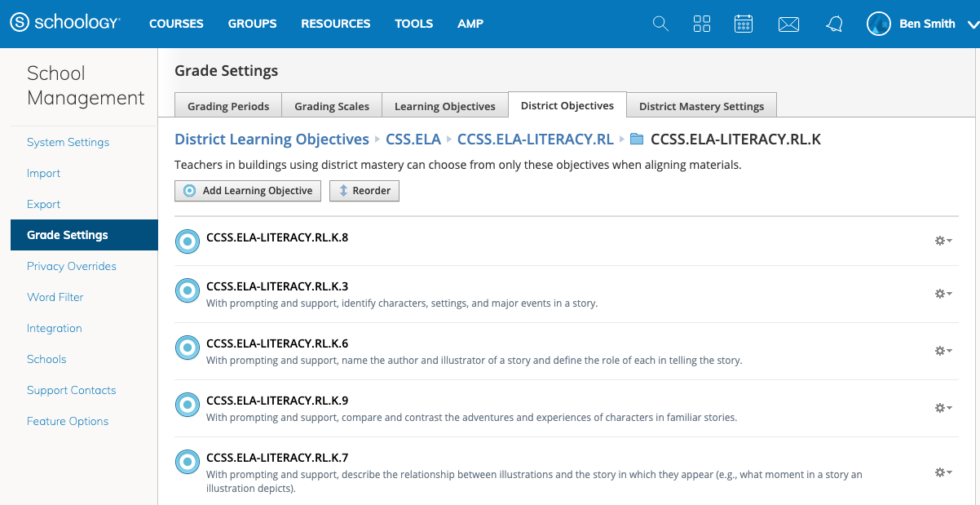Select the objective target icon for RL.K.8
This screenshot has height=505, width=980.
(188, 241)
